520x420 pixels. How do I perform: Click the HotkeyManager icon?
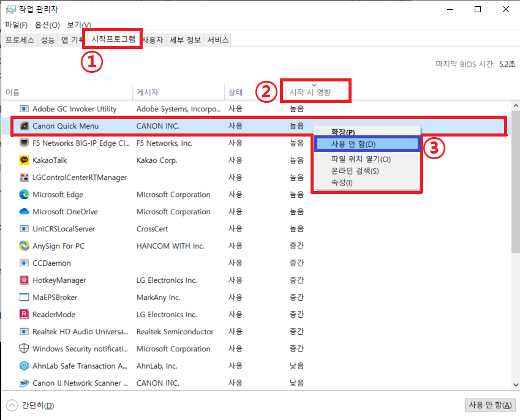point(24,280)
